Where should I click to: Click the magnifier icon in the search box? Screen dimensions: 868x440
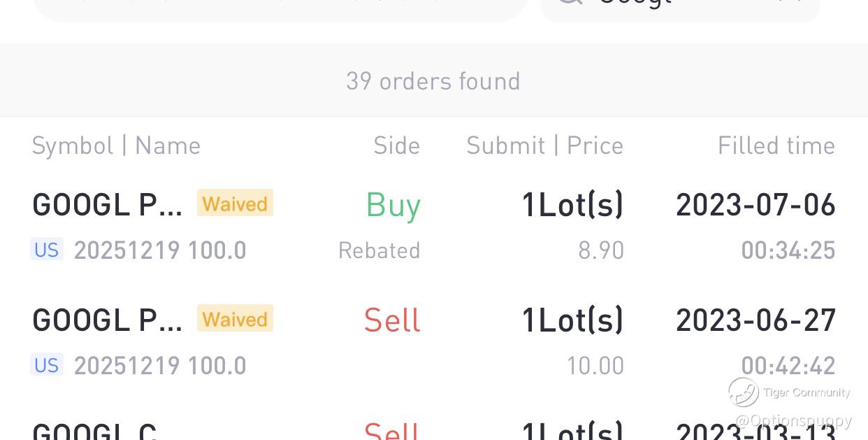tap(570, 3)
